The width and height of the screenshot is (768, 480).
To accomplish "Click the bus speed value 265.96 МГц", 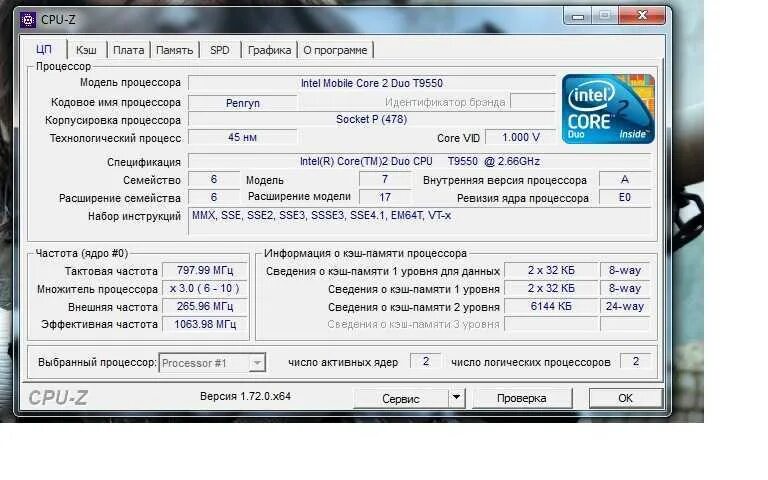I will click(x=205, y=306).
